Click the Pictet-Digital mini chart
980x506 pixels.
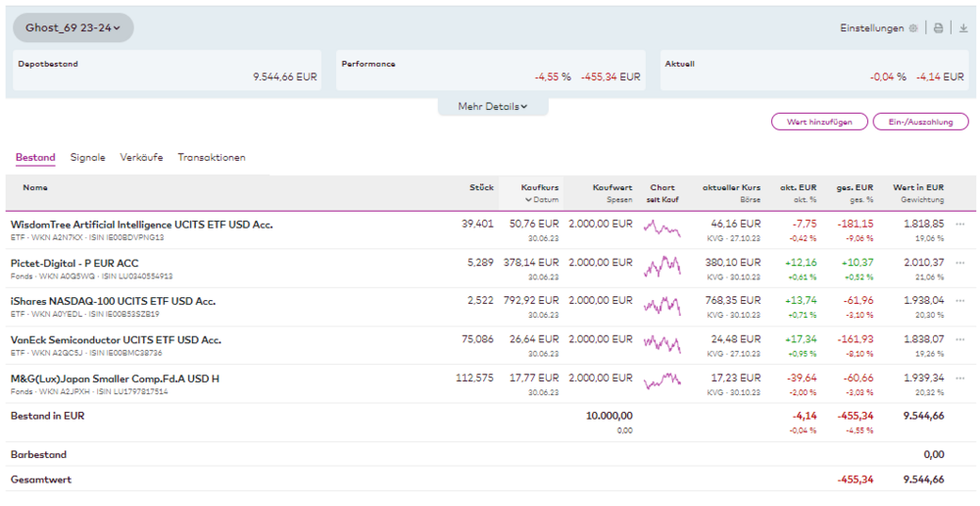pyautogui.click(x=662, y=268)
